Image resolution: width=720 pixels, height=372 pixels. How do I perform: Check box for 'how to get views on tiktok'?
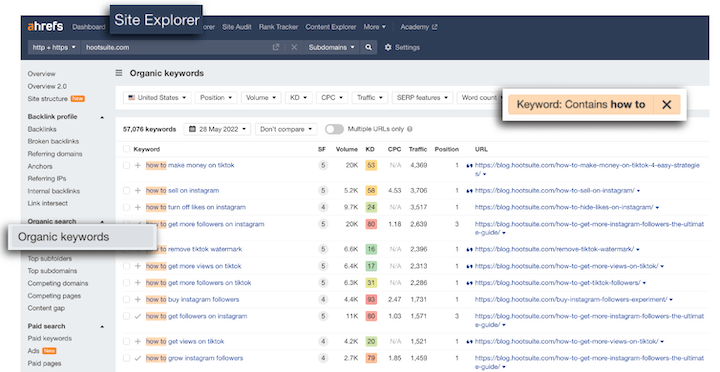tap(126, 341)
